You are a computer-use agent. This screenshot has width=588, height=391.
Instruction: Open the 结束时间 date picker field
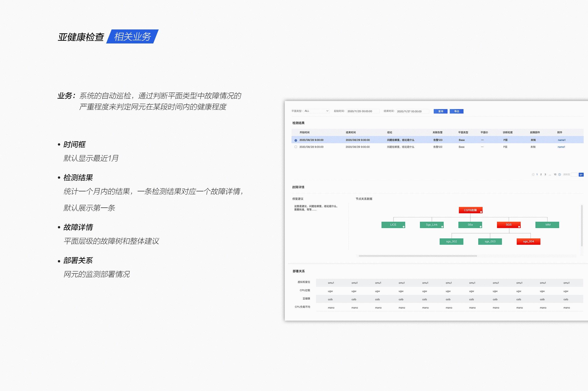(x=413, y=111)
